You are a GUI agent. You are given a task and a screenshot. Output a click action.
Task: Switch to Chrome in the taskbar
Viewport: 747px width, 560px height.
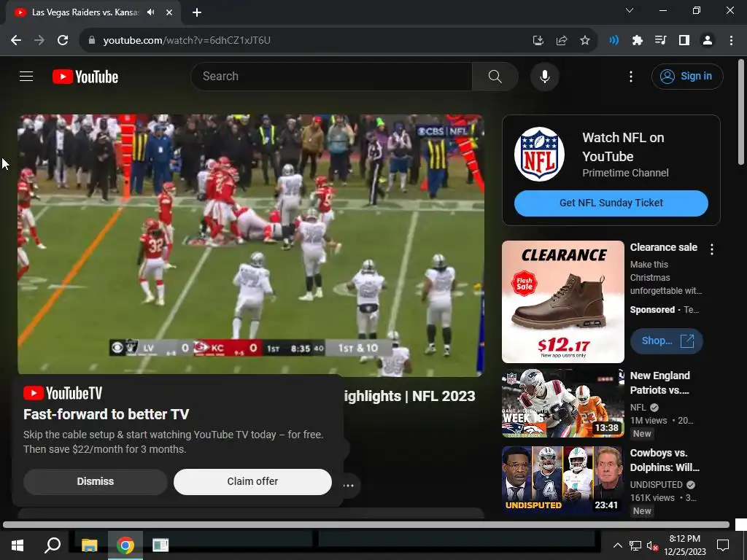click(x=125, y=545)
